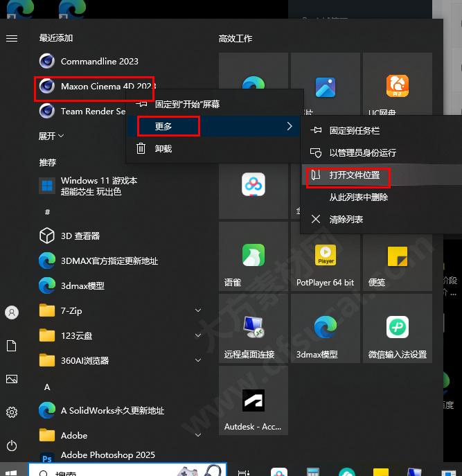
Task: Launch Team Render Server entry
Action: pos(82,111)
